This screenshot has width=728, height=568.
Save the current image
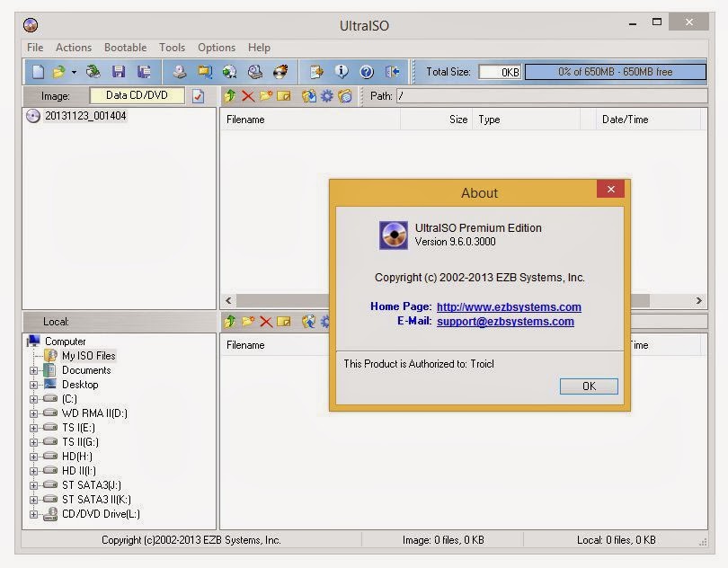pos(120,71)
